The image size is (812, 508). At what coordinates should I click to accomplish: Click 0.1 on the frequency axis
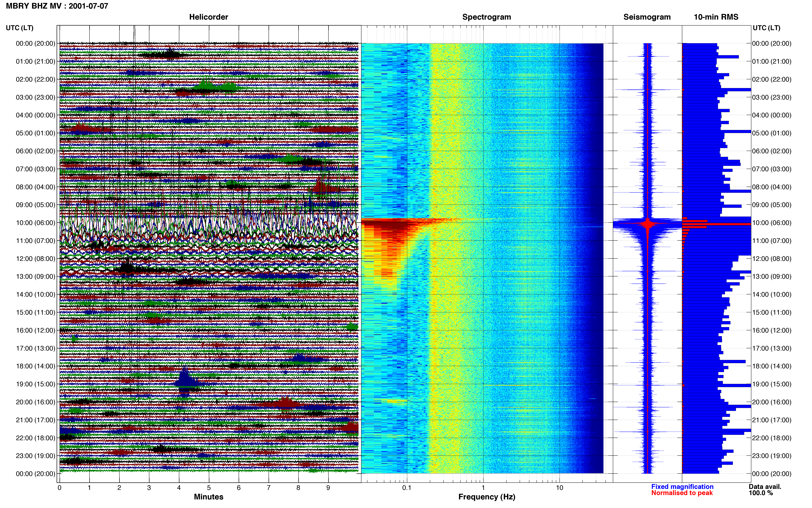[x=407, y=487]
